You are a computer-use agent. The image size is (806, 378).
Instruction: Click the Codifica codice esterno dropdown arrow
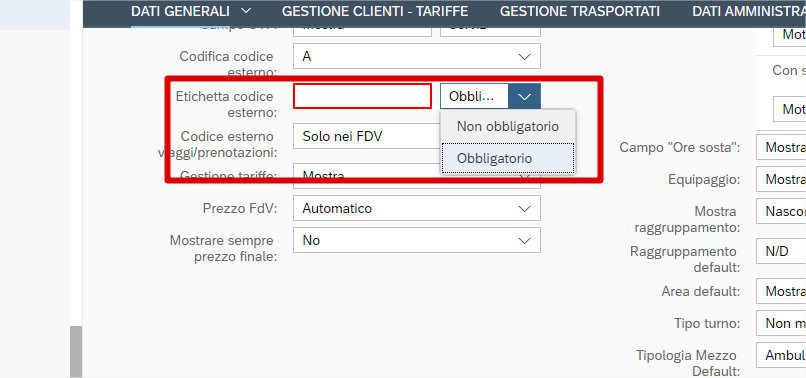tap(524, 57)
